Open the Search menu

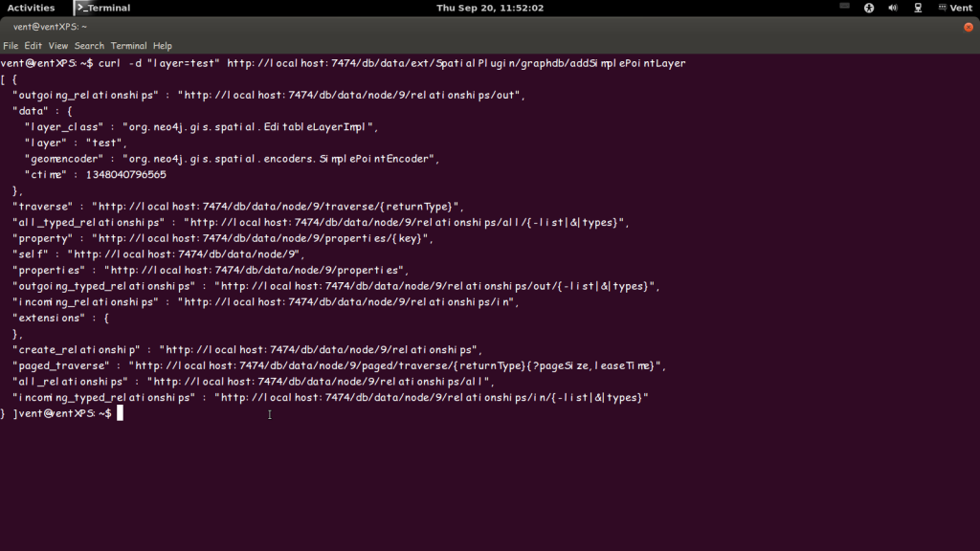click(89, 46)
